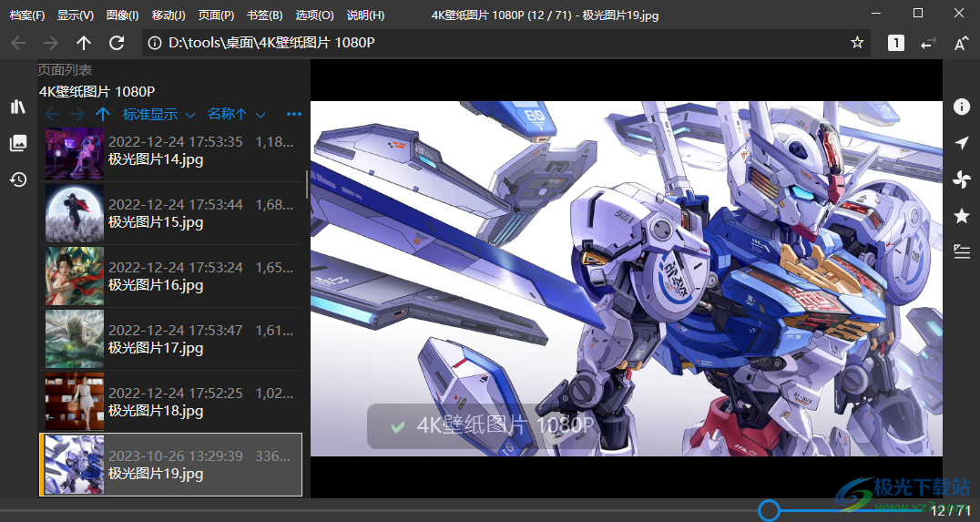This screenshot has height=522, width=980.
Task: Open the 移动(J) menu
Action: (168, 15)
